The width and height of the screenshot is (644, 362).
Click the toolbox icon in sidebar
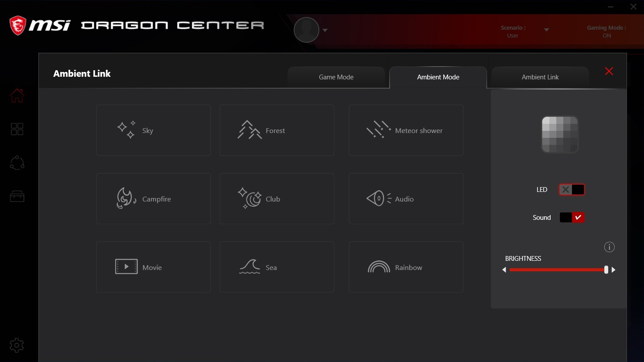[x=17, y=197]
